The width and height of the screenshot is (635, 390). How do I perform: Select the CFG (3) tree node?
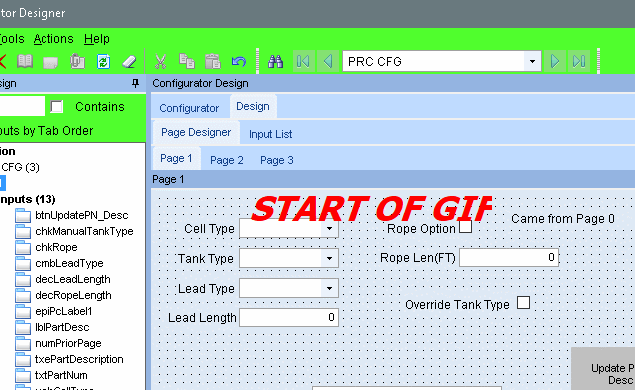pyautogui.click(x=20, y=167)
